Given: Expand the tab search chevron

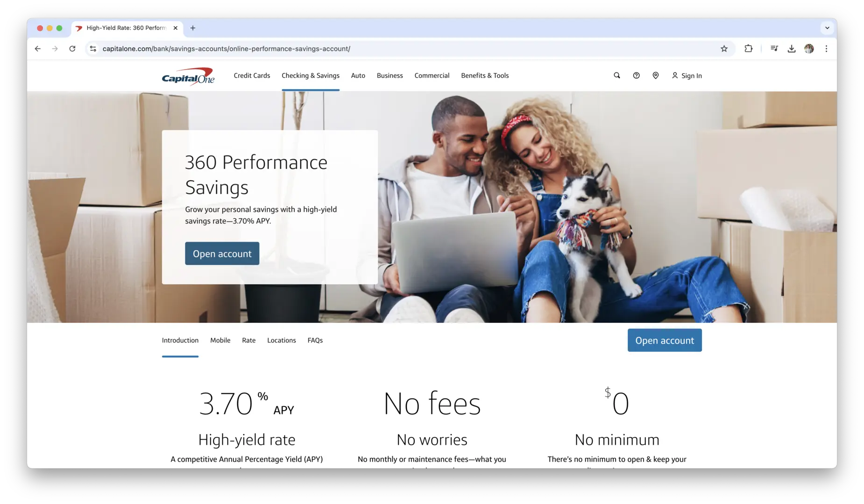Looking at the screenshot, I should [827, 28].
